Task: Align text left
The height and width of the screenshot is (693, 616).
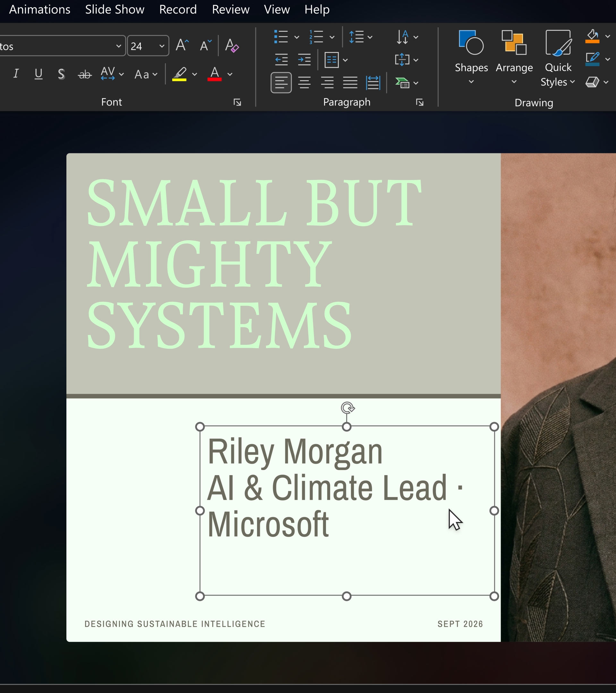Action: tap(281, 82)
